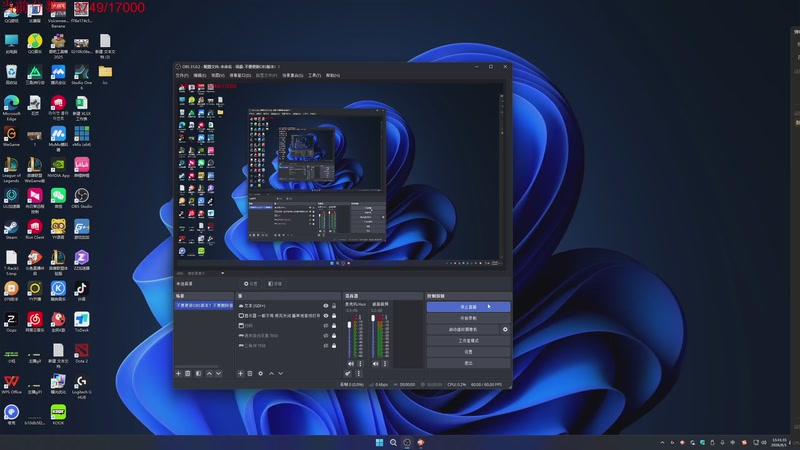
Task: Unlock the bottom game capture source
Action: click(x=334, y=345)
